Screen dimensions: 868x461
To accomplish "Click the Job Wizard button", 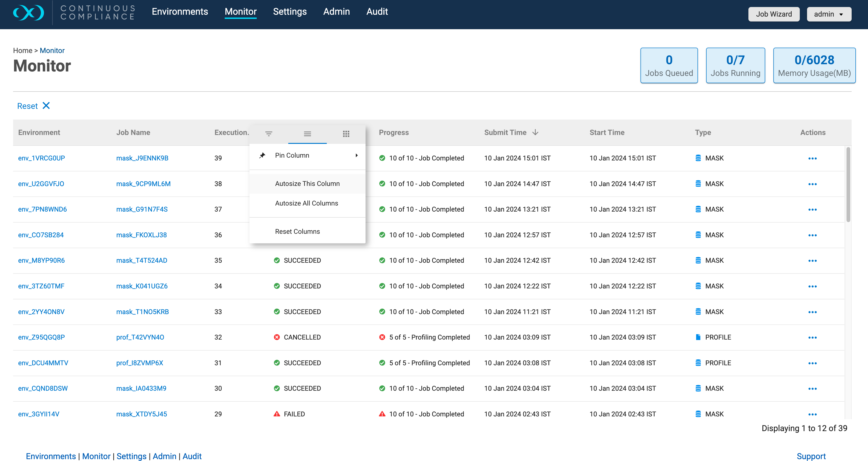I will tap(774, 14).
